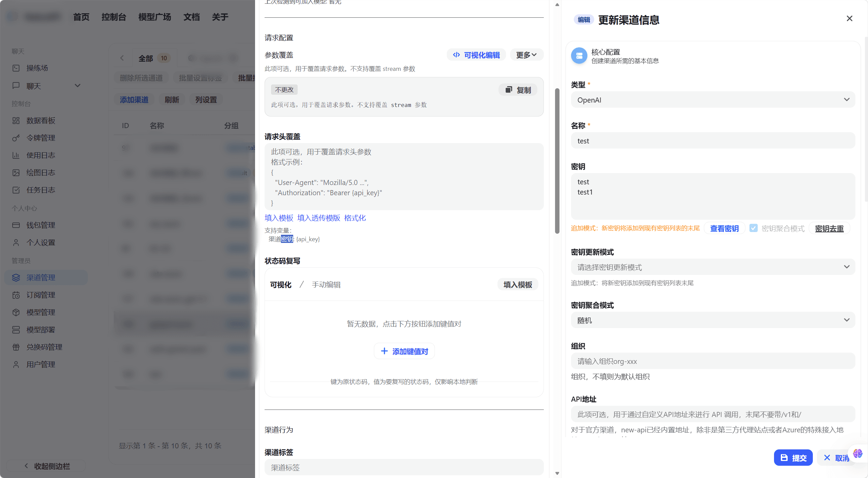The height and width of the screenshot is (478, 868).
Task: Open the 模型广场 menu item
Action: tap(154, 17)
